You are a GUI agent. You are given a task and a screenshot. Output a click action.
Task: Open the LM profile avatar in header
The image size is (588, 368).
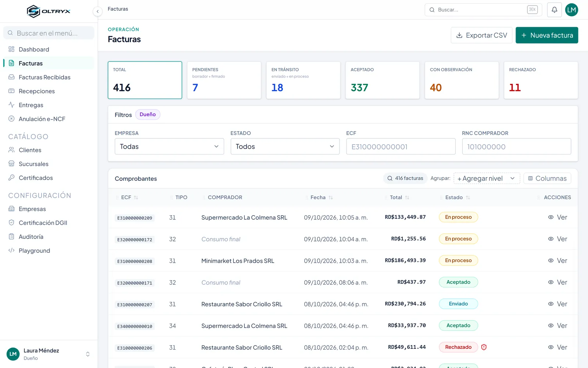pos(571,10)
